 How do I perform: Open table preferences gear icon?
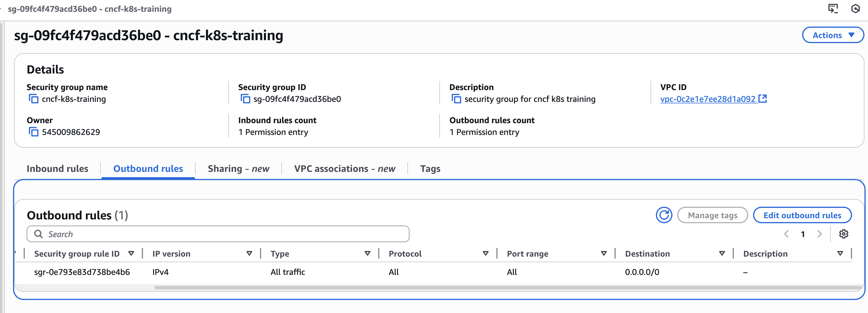[843, 234]
